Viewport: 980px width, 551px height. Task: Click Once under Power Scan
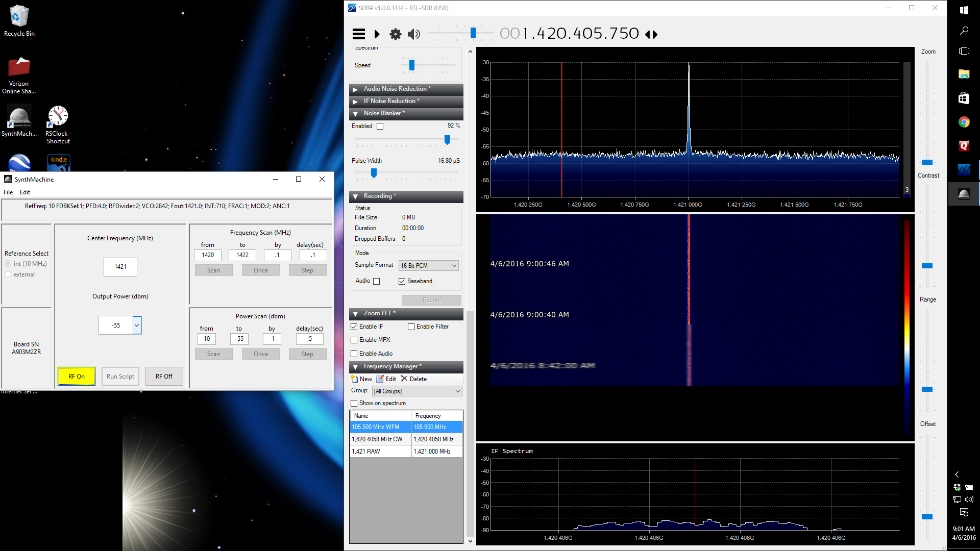261,354
